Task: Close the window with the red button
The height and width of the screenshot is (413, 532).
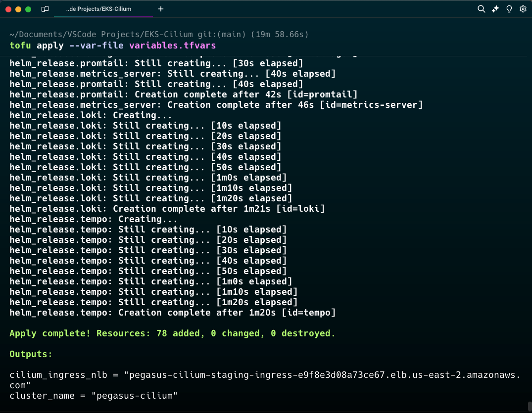Action: (x=8, y=9)
